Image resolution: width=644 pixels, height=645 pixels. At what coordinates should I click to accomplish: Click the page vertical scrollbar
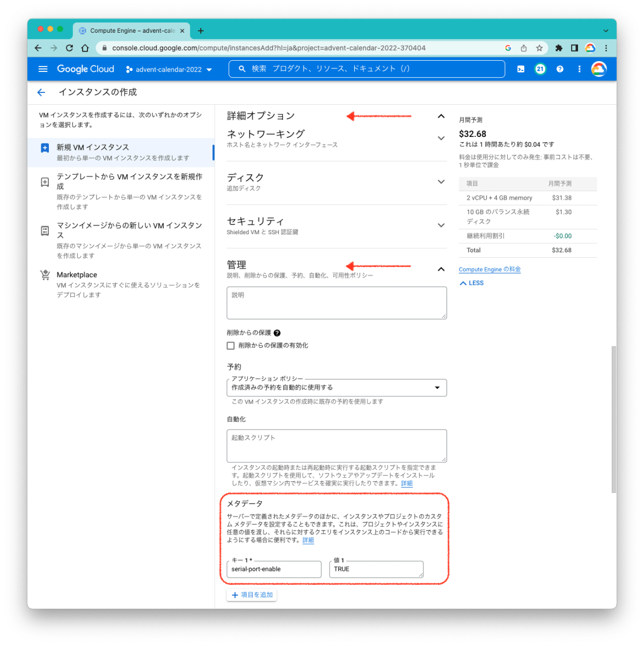tap(613, 419)
